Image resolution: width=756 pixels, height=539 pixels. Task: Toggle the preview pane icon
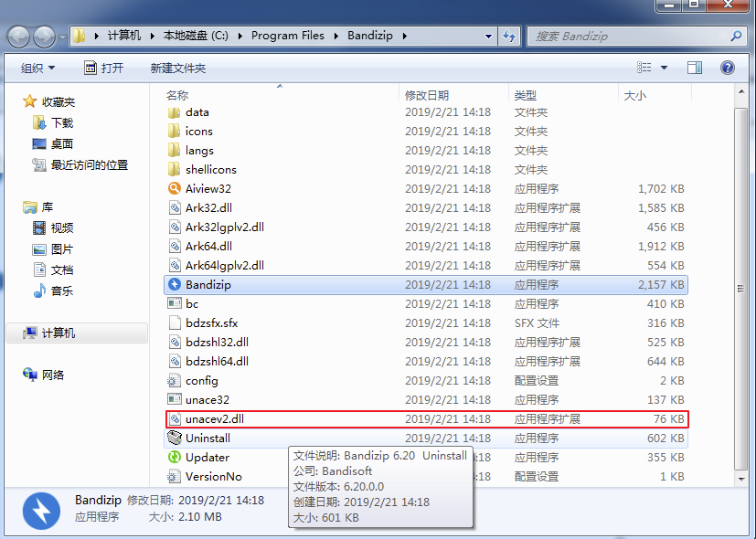695,68
